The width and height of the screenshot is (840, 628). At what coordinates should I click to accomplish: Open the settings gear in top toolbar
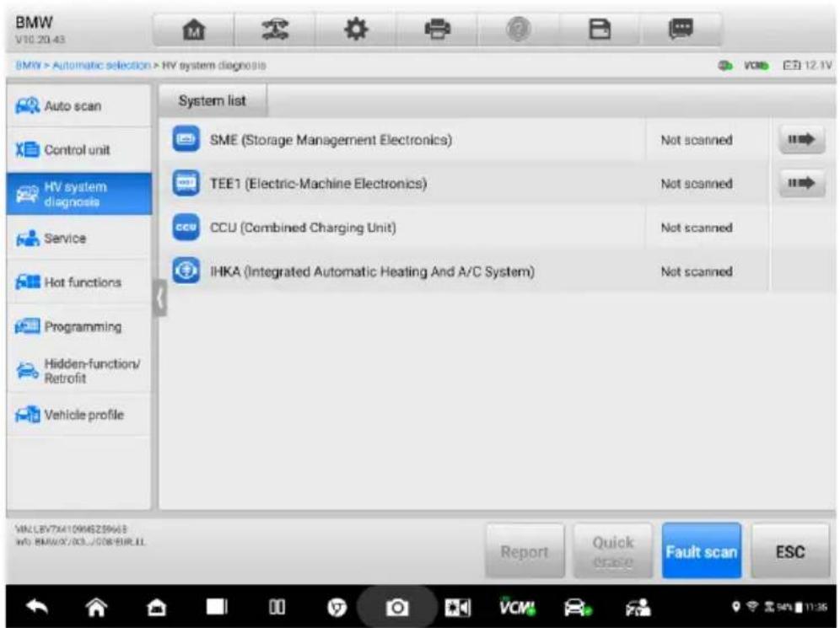click(x=356, y=30)
